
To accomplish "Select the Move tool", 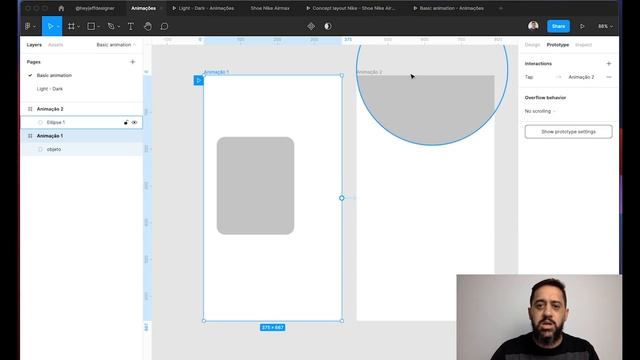I will point(50,26).
